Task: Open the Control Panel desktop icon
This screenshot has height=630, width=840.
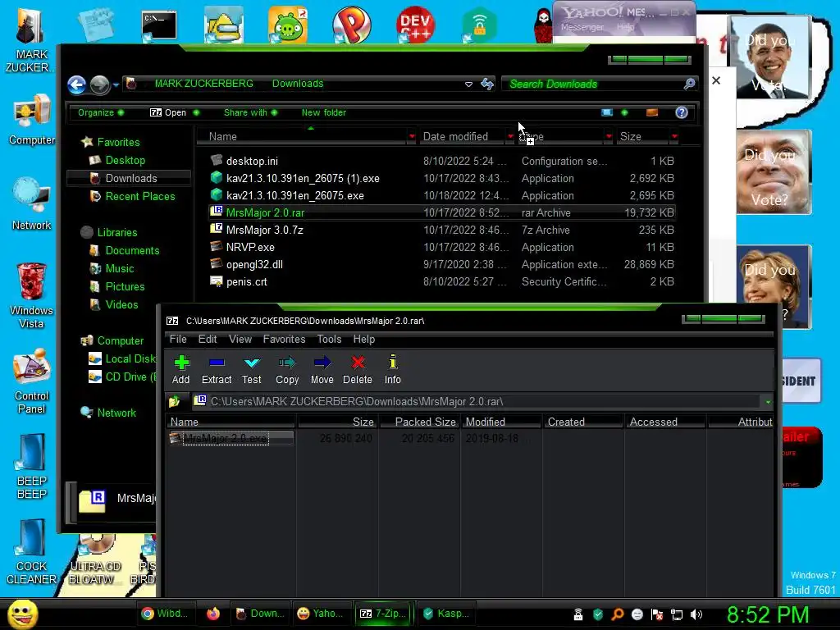Action: click(x=31, y=381)
